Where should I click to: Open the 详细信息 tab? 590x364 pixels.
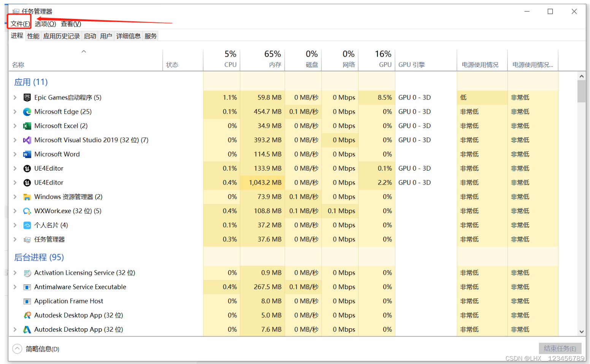(128, 36)
